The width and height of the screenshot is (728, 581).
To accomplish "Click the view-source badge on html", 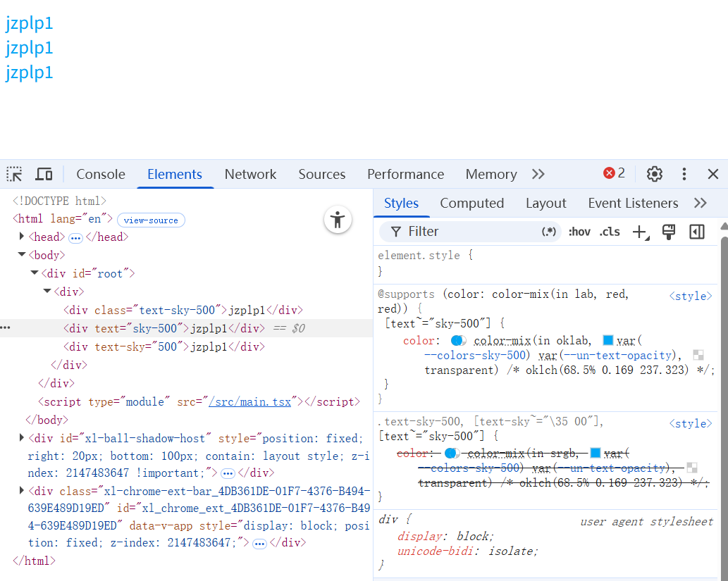I will tap(151, 220).
